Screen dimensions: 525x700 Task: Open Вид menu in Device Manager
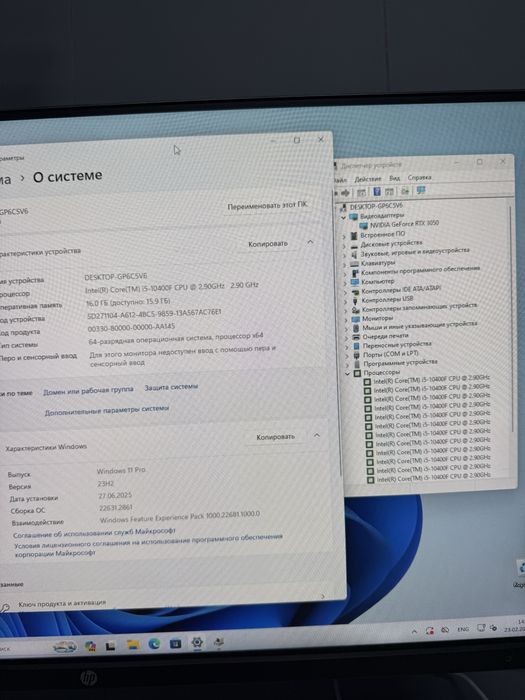(395, 178)
